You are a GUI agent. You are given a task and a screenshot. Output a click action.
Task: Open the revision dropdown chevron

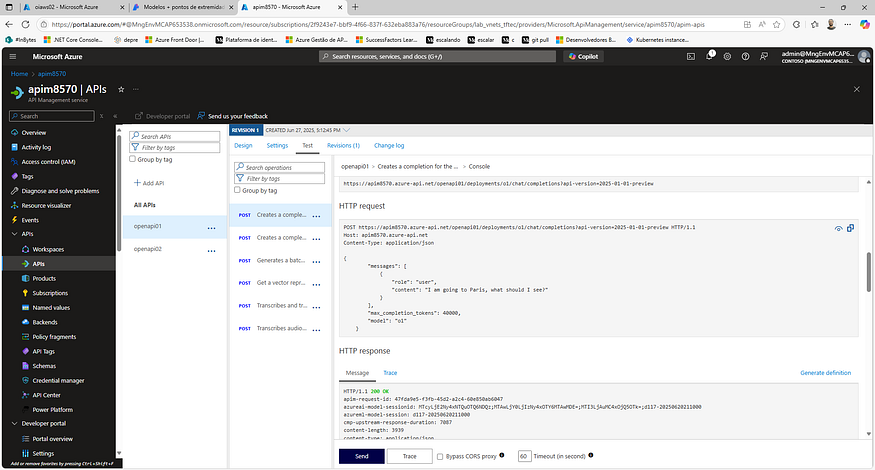pos(347,130)
